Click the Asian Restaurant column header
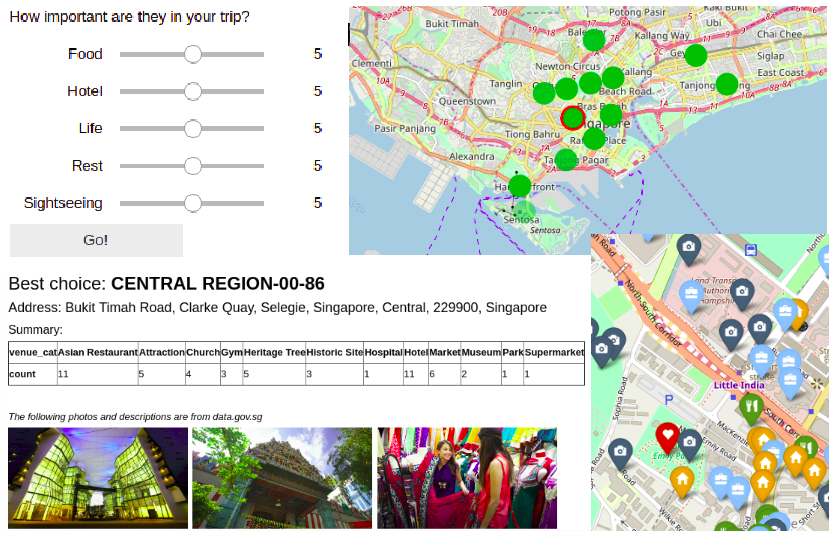Viewport: 831px width, 534px height. (x=98, y=352)
